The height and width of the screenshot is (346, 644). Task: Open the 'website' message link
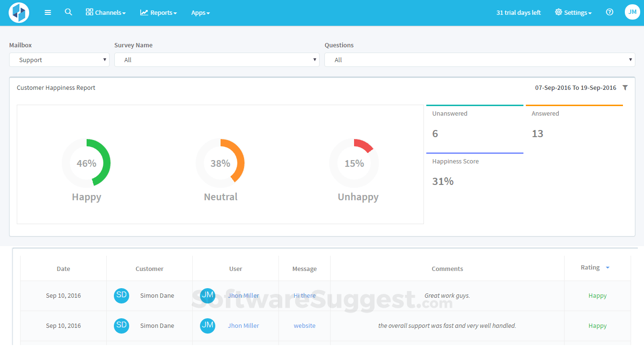click(304, 326)
